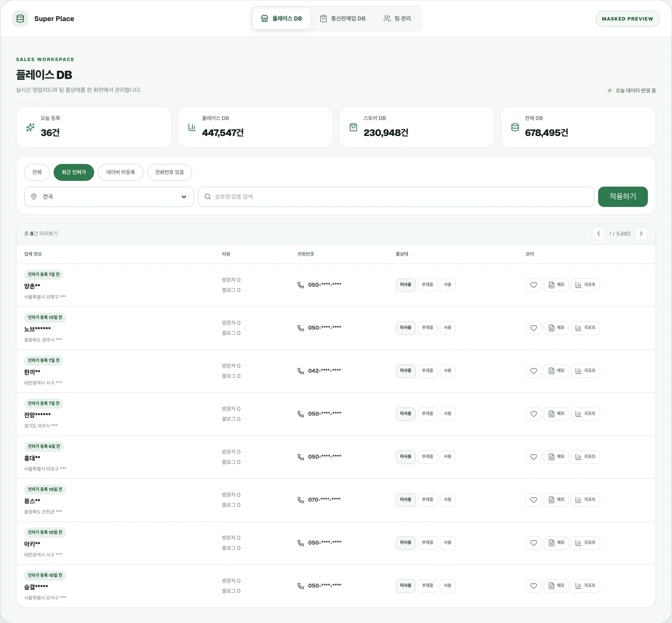Open 리포트 for 아키** row

pos(585,543)
